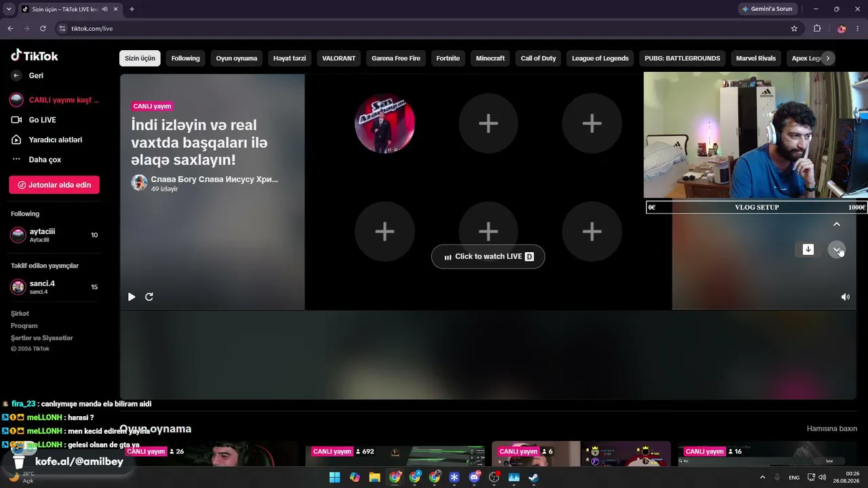Screen dimensions: 868x488
Task: View site information icon in address bar
Action: pyautogui.click(x=62, y=28)
